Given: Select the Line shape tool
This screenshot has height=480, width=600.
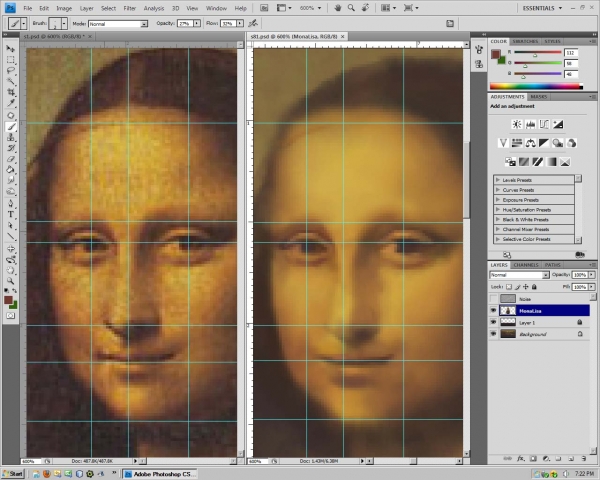Looking at the screenshot, I should (x=10, y=236).
